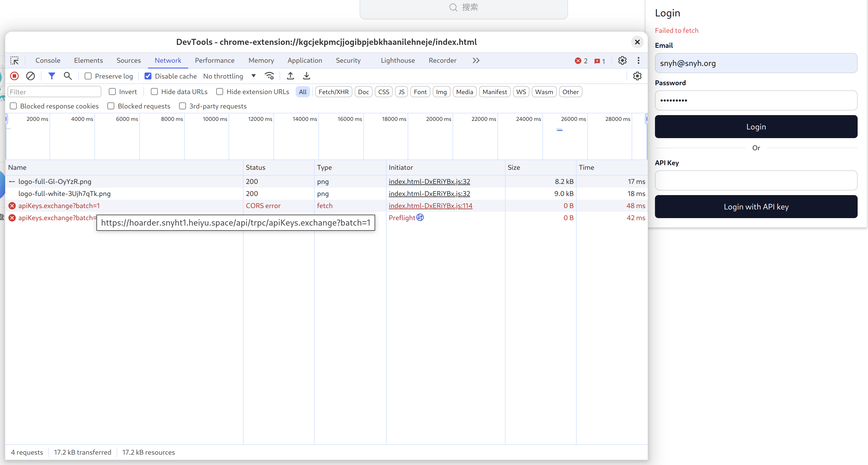Click the Export HAR download icon
The width and height of the screenshot is (868, 465).
coord(306,76)
